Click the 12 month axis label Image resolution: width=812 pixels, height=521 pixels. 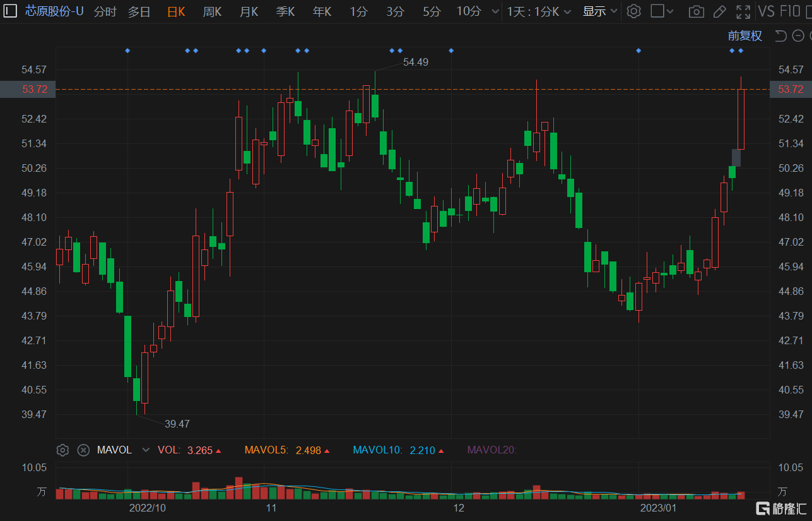tap(459, 508)
